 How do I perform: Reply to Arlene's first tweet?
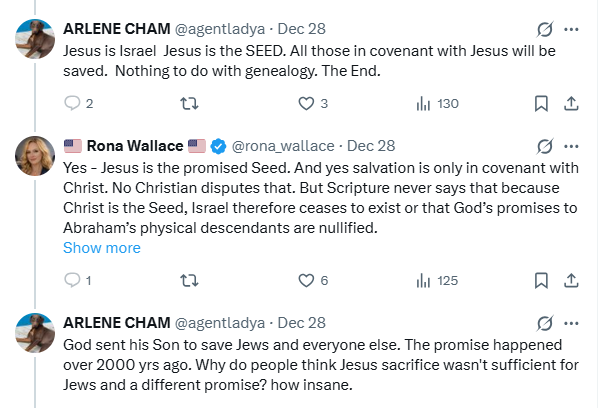click(72, 103)
